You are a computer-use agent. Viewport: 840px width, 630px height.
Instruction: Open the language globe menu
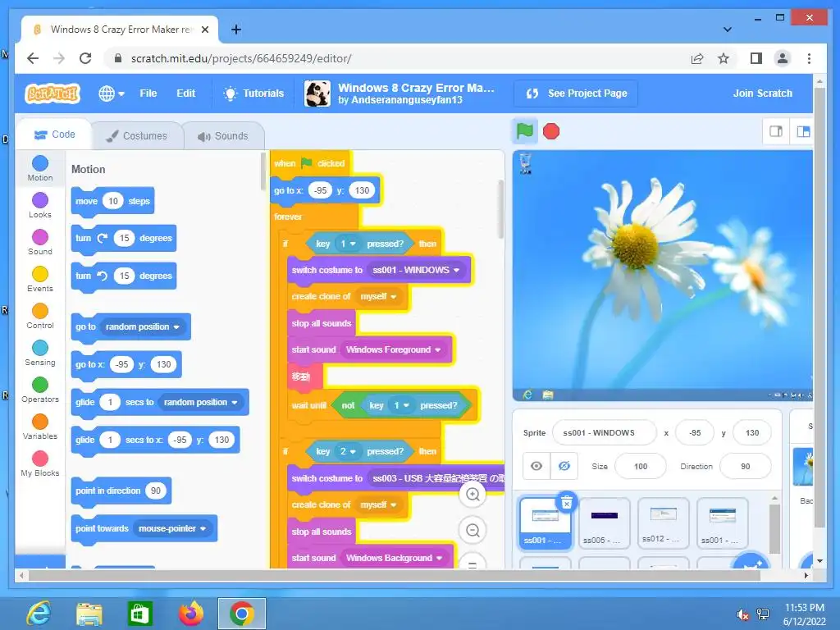[x=112, y=94]
